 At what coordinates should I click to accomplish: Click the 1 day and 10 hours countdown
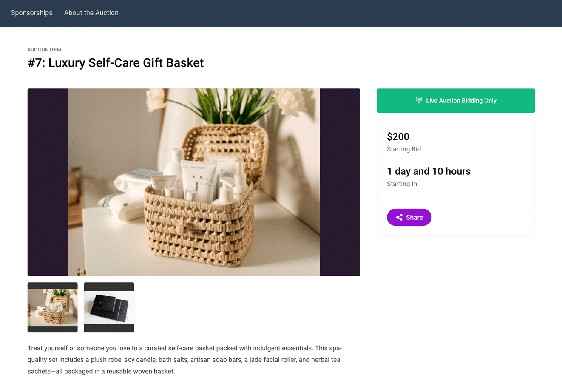[429, 171]
